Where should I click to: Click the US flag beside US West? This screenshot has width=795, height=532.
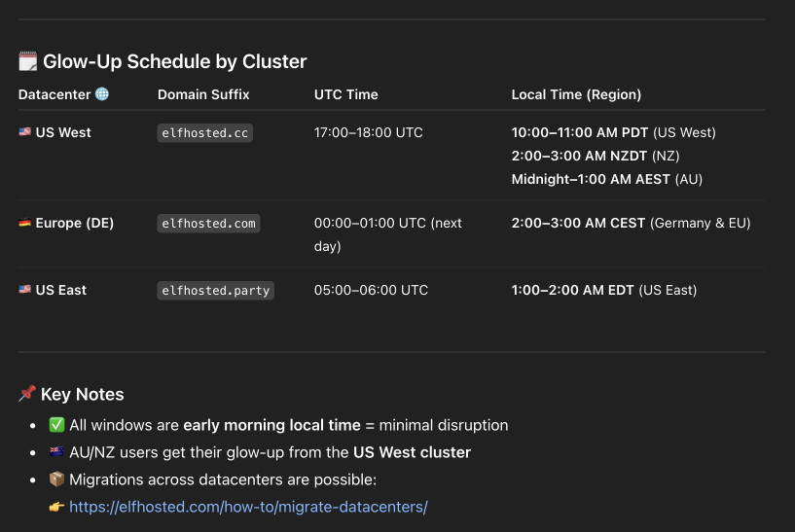pyautogui.click(x=25, y=131)
